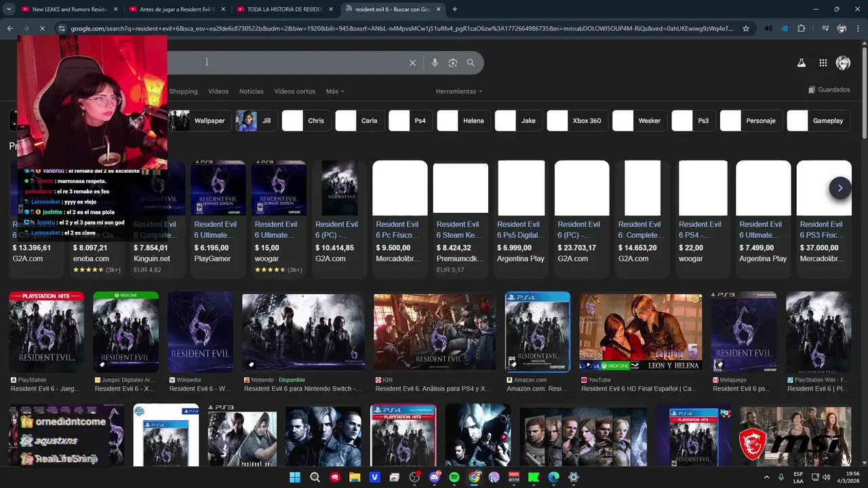
Task: Open Discord from the taskbar
Action: pyautogui.click(x=435, y=477)
